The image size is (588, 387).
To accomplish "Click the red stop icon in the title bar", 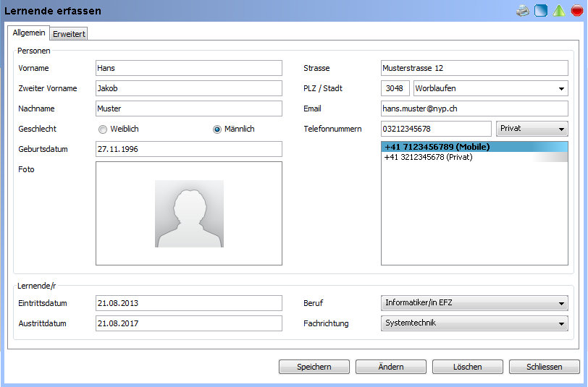I will coord(577,11).
